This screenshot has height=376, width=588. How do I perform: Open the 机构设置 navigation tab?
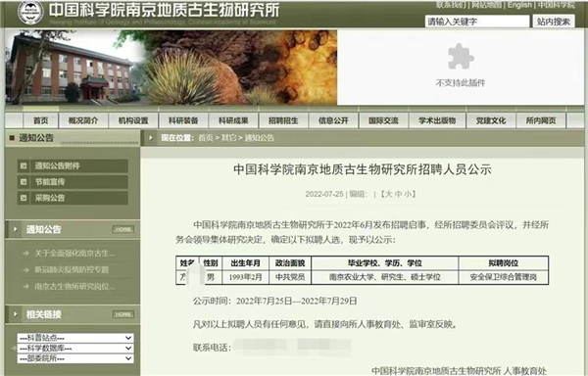click(x=133, y=120)
